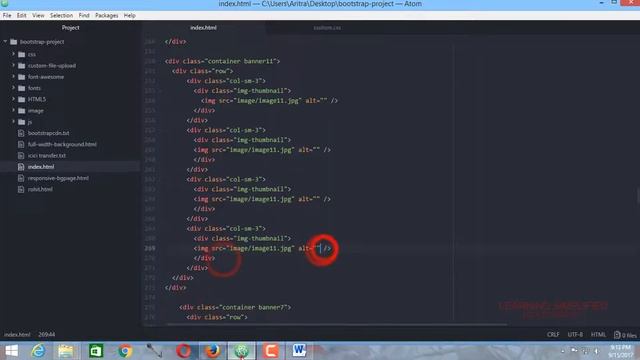Click the 0 files git status icon
This screenshot has height=360, width=640.
(625, 335)
